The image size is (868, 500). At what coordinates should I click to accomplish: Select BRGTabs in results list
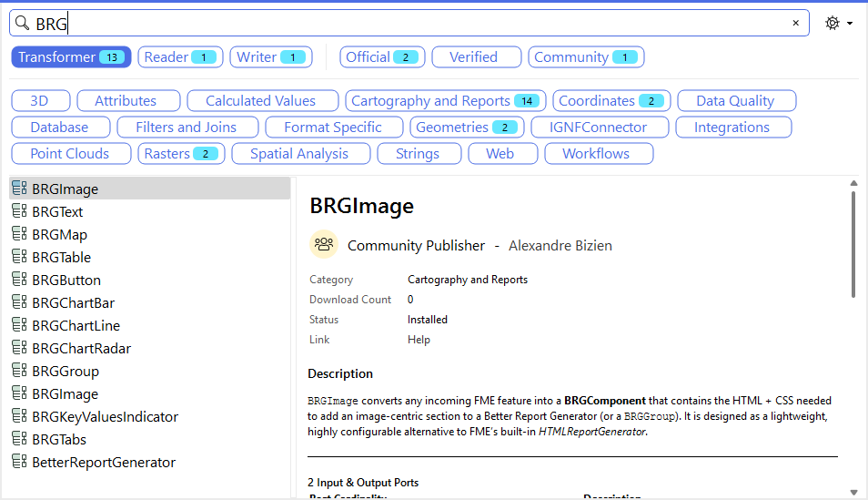149,439
